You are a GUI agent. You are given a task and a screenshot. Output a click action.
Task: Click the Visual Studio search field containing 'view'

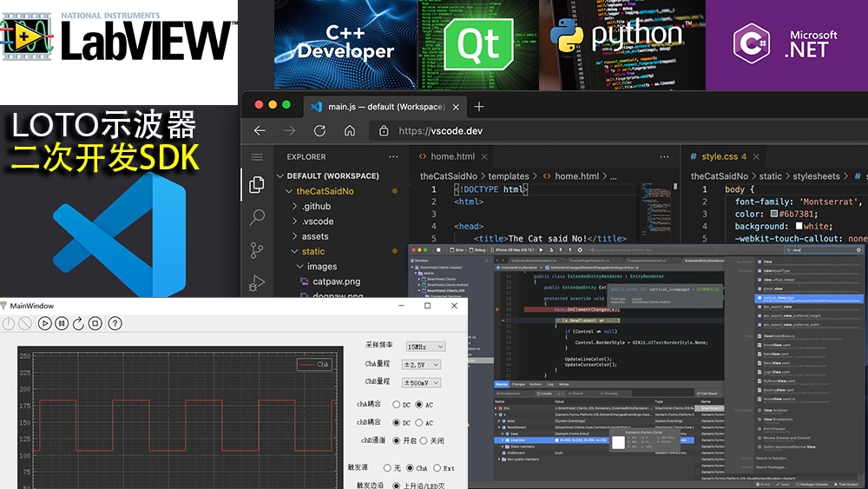pyautogui.click(x=823, y=250)
